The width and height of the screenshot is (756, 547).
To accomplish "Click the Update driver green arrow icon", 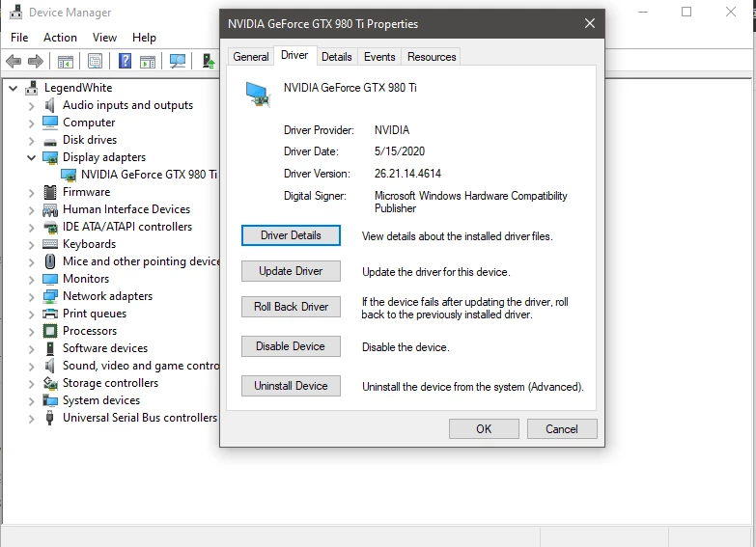I will click(x=209, y=61).
